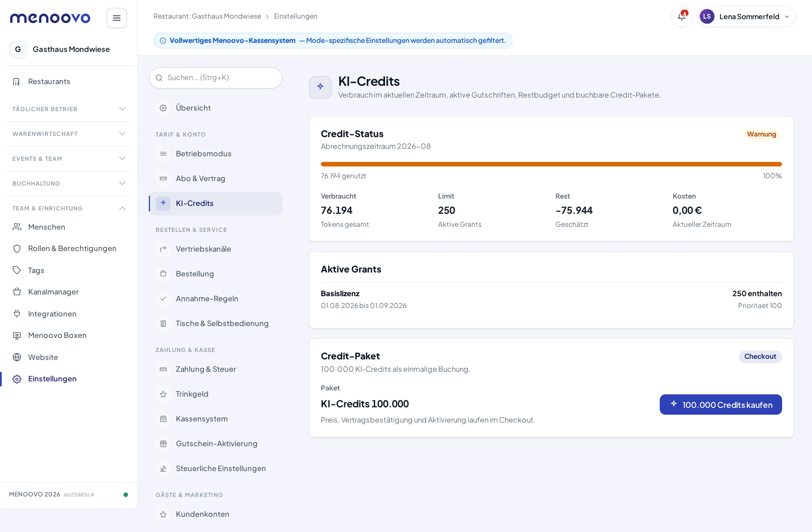812x532 pixels.
Task: Expand the Buchhaltung section
Action: [68, 184]
